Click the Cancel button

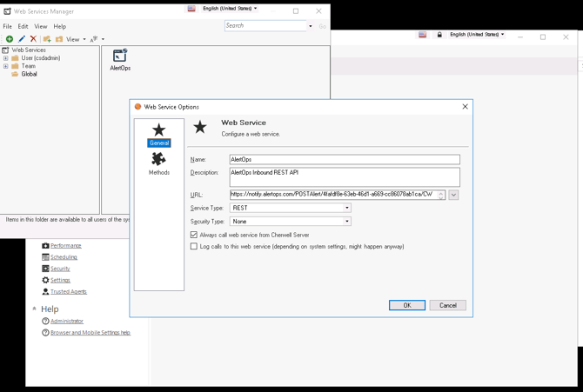point(447,305)
